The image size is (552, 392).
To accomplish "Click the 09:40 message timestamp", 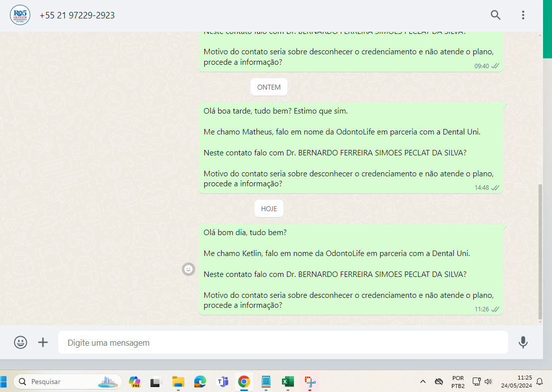I will 481,66.
